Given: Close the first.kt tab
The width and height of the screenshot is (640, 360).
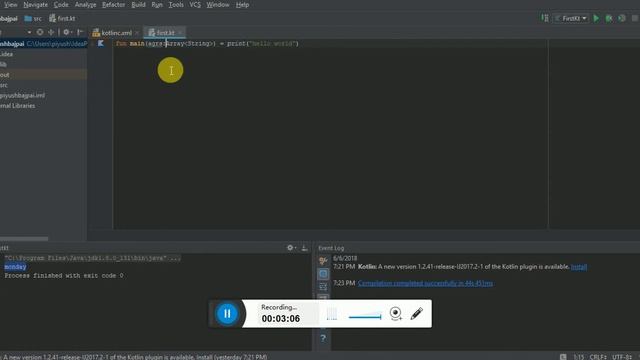Looking at the screenshot, I should [180, 33].
